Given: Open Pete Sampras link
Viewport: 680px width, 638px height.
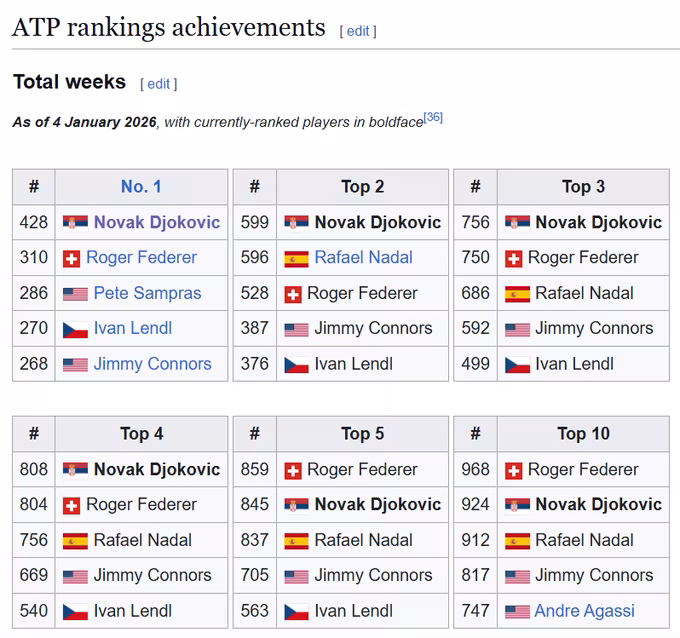Looking at the screenshot, I should click(147, 293).
